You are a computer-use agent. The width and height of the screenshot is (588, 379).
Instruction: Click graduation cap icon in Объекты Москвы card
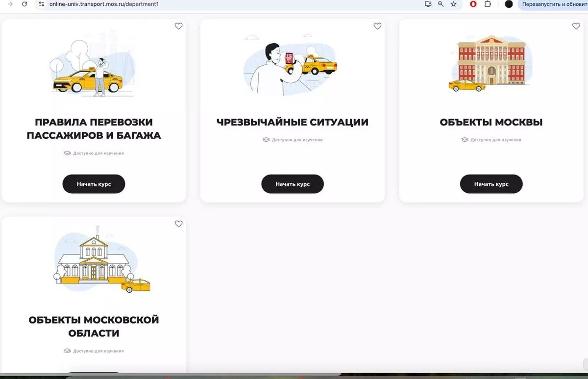click(465, 140)
